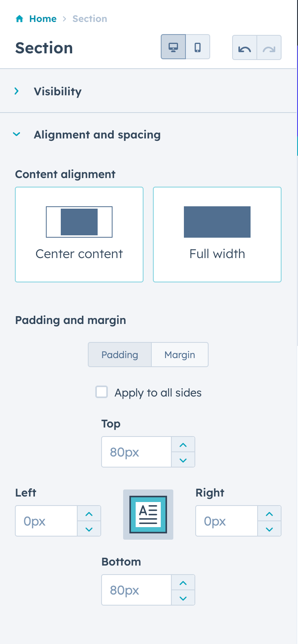The width and height of the screenshot is (298, 644).
Task: Click the redo arrow icon
Action: (x=269, y=47)
